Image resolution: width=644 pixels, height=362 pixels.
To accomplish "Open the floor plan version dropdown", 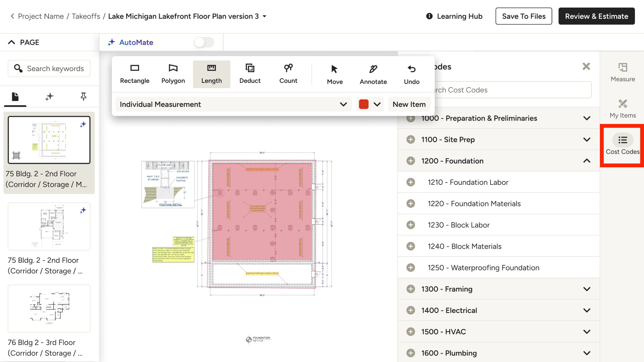I will coord(265,16).
